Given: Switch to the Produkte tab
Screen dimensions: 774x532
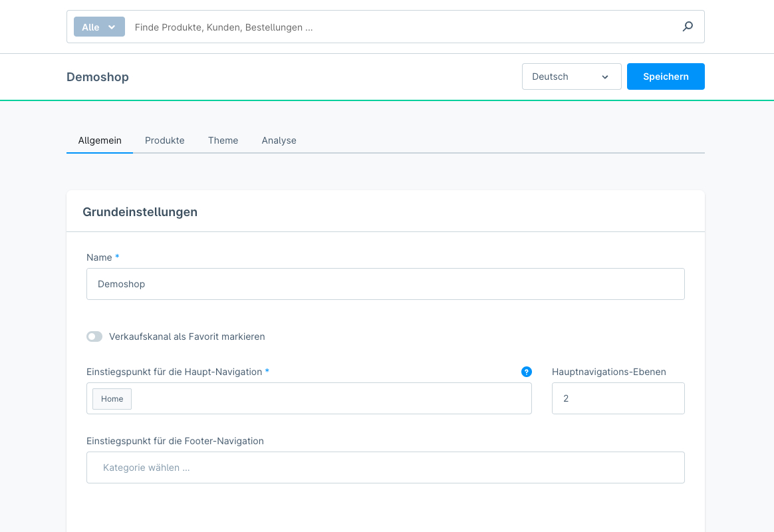Looking at the screenshot, I should point(165,140).
